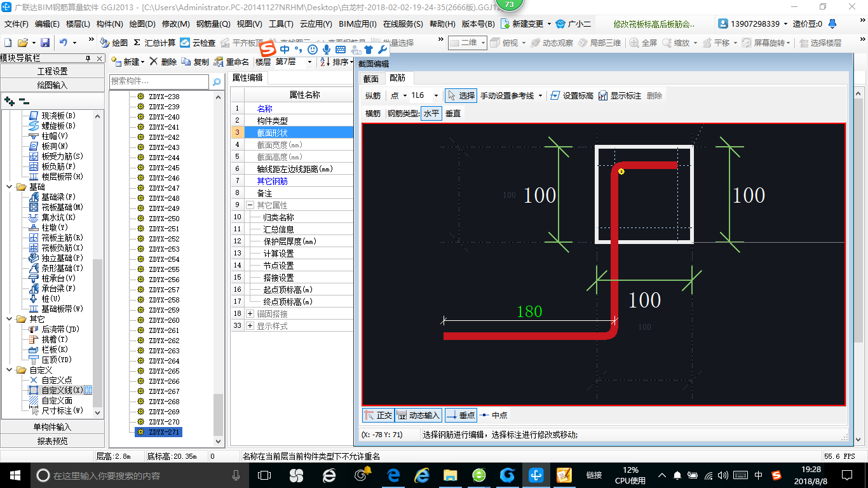Toggle 中点 midpoint snap
Viewport: 868px width, 488px height.
click(494, 415)
